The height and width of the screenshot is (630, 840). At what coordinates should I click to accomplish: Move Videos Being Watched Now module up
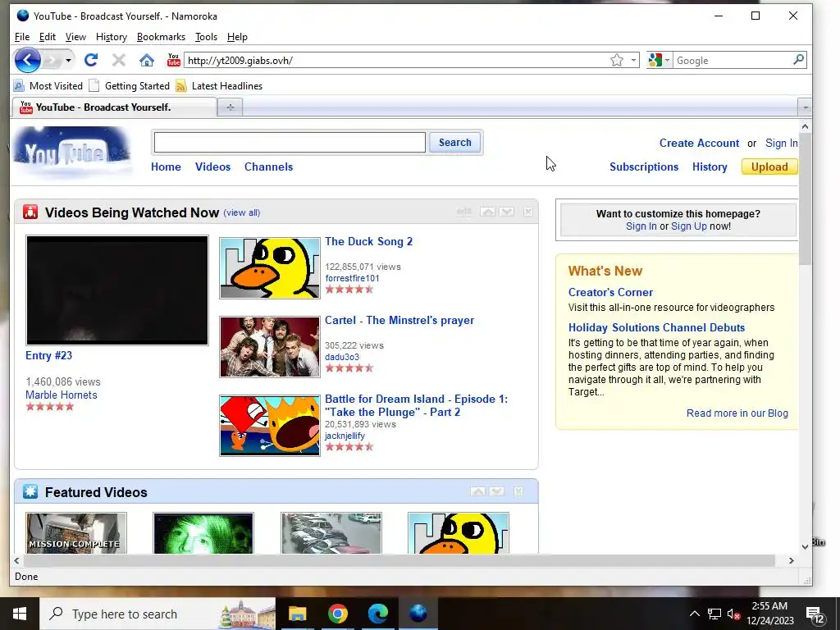click(x=487, y=212)
